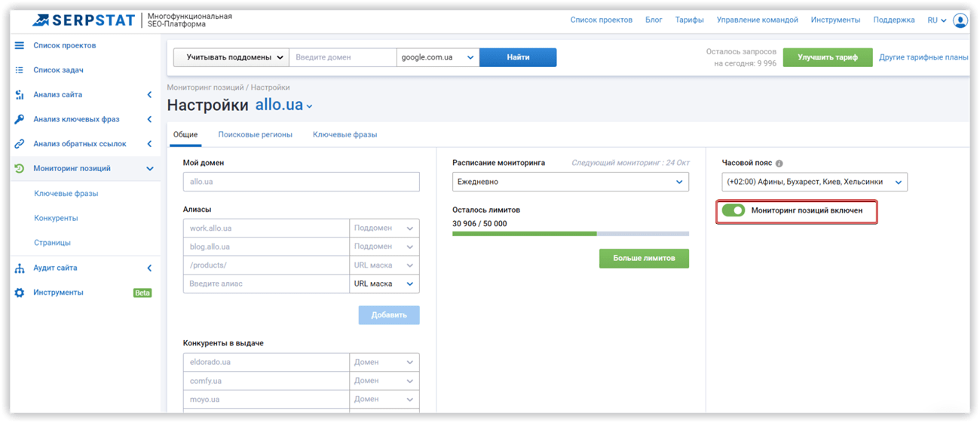Click the Введите алиас input field

[x=266, y=284]
